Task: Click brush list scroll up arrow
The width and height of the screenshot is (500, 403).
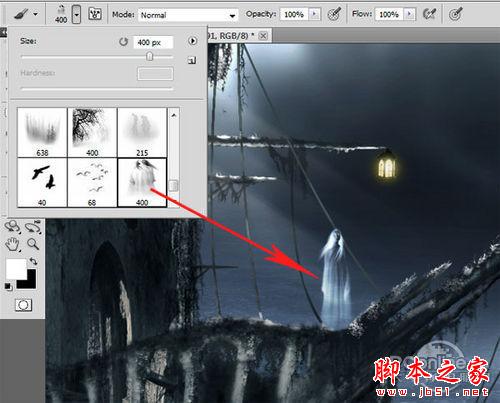Action: [x=174, y=116]
